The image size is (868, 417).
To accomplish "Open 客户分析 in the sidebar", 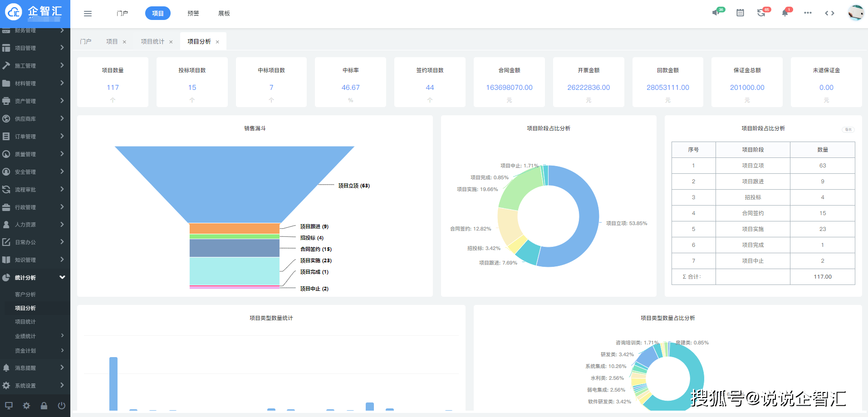I will [25, 294].
